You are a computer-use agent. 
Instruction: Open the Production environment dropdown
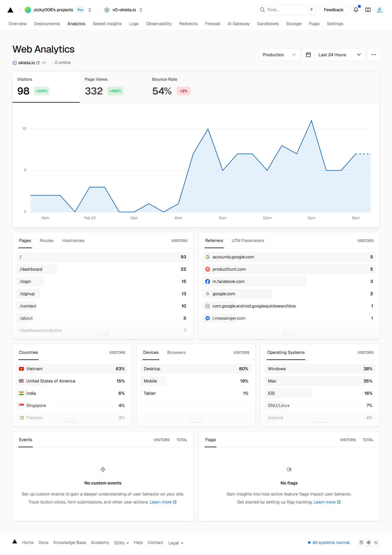[279, 55]
